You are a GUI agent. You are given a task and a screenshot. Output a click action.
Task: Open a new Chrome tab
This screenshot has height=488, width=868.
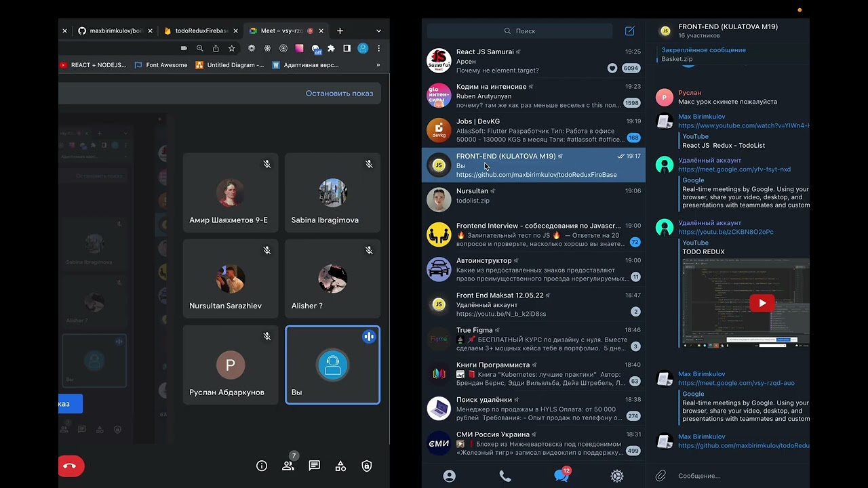pyautogui.click(x=340, y=30)
